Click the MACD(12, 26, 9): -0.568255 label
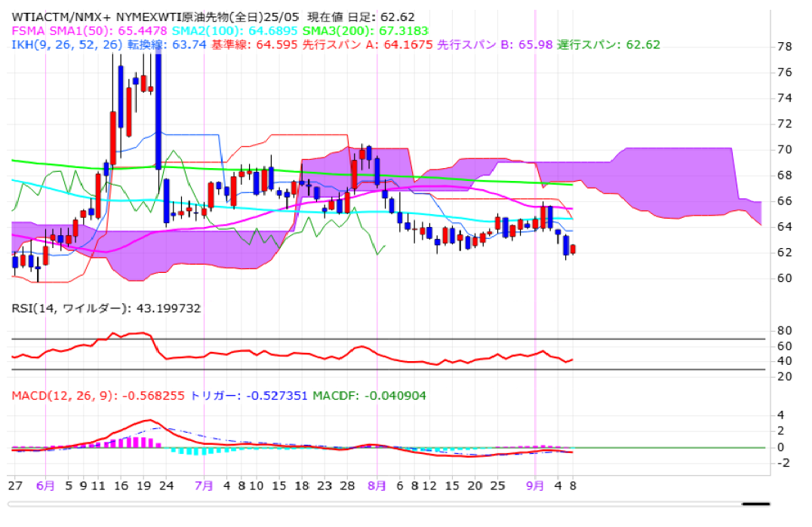812x527 pixels. tap(98, 396)
